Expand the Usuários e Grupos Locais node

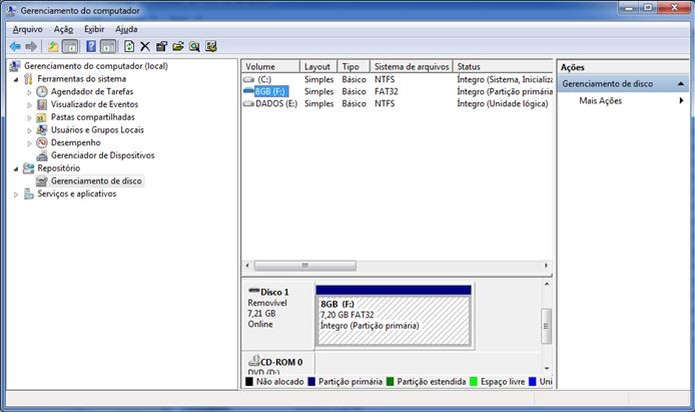click(29, 131)
